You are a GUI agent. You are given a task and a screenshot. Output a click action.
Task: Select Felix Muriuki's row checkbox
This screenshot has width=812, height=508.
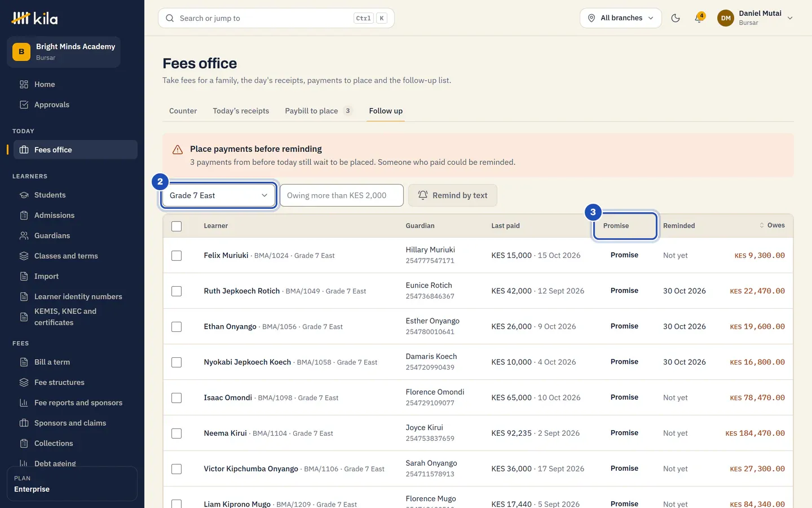[x=176, y=256]
